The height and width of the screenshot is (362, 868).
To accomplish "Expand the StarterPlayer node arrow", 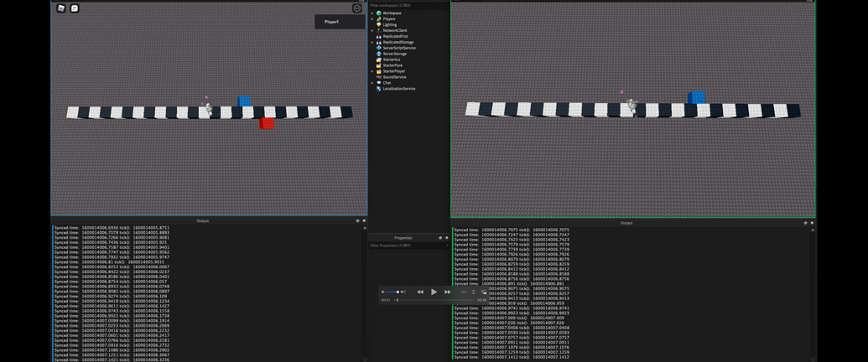I will 372,71.
